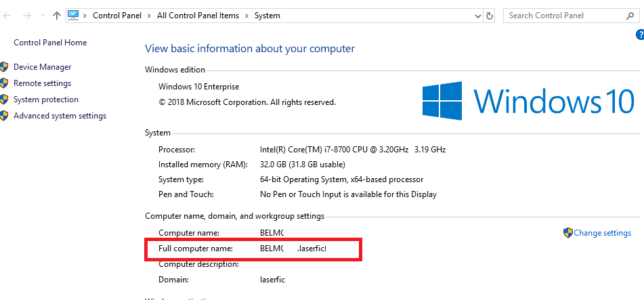Click the search magnifier icon

coord(630,16)
